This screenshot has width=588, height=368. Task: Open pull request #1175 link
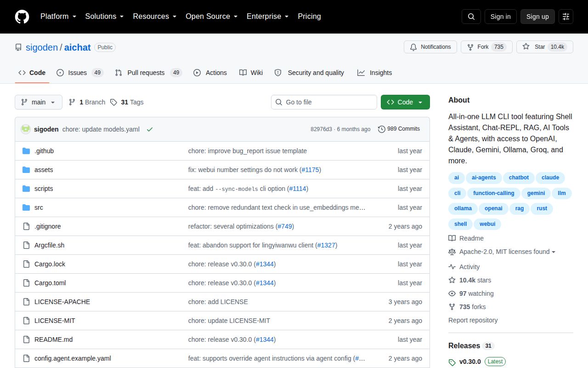coord(311,170)
